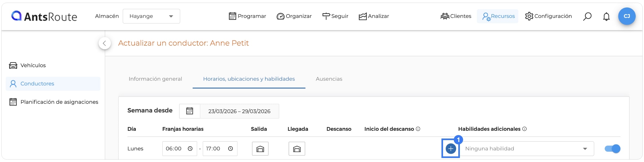Open Planificación de asignaciones
Viewport: 644px width, 162px height.
point(54,102)
